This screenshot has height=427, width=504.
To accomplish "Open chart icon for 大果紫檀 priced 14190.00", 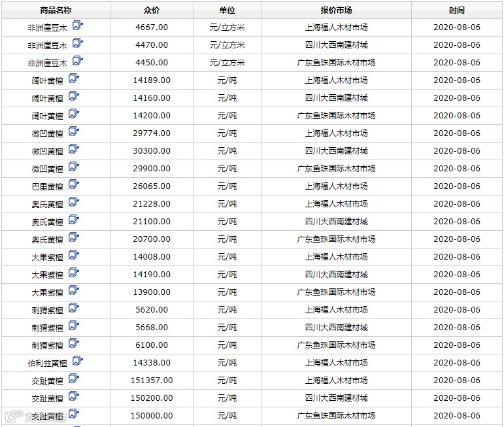I will (74, 273).
